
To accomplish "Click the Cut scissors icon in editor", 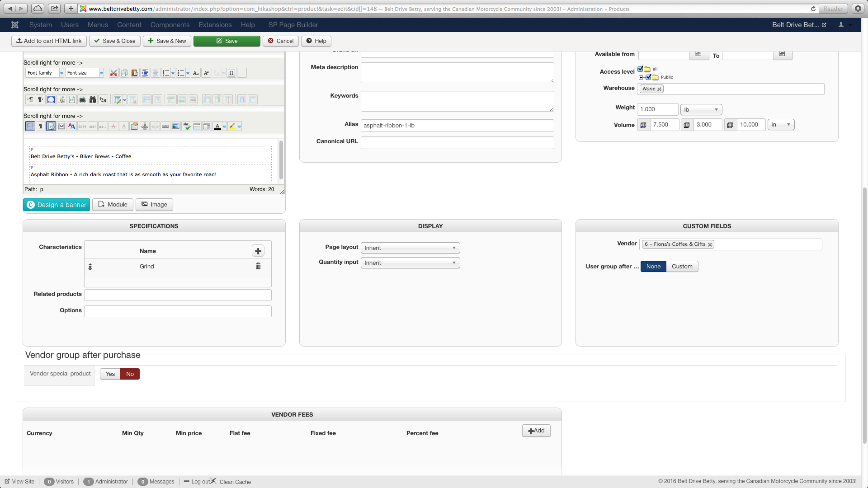I will point(113,73).
